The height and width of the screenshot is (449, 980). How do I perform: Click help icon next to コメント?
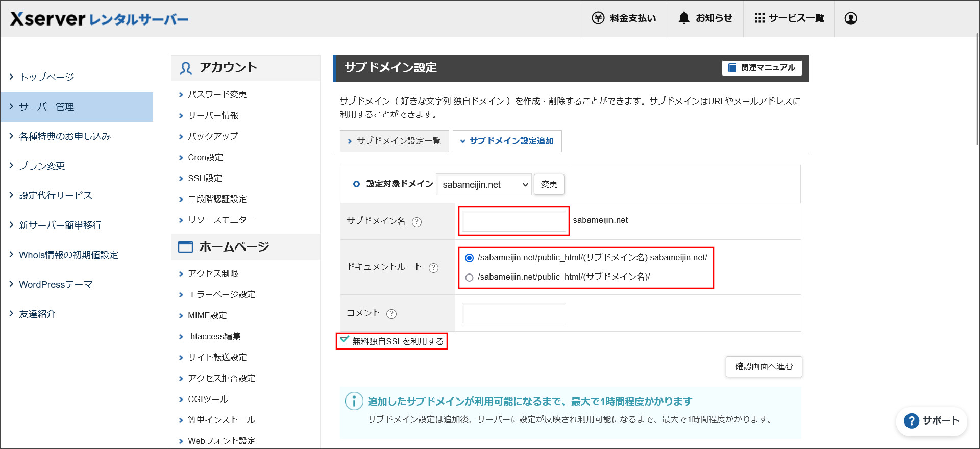pos(391,314)
